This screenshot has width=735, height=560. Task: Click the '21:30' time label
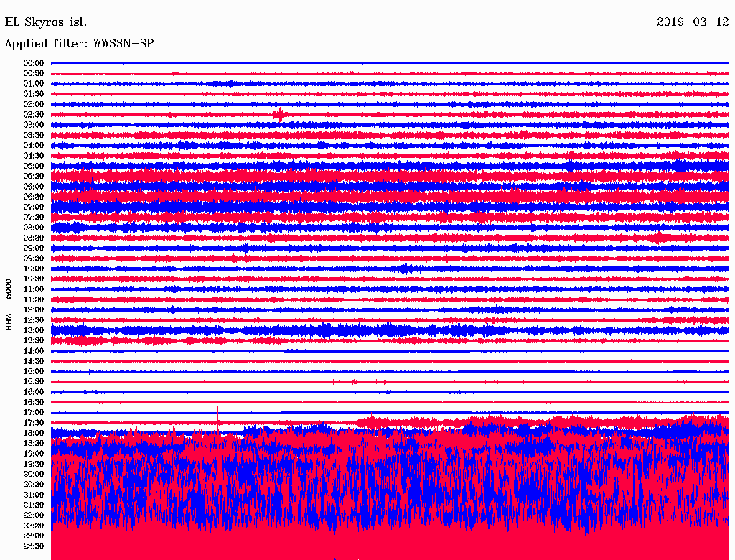click(34, 505)
